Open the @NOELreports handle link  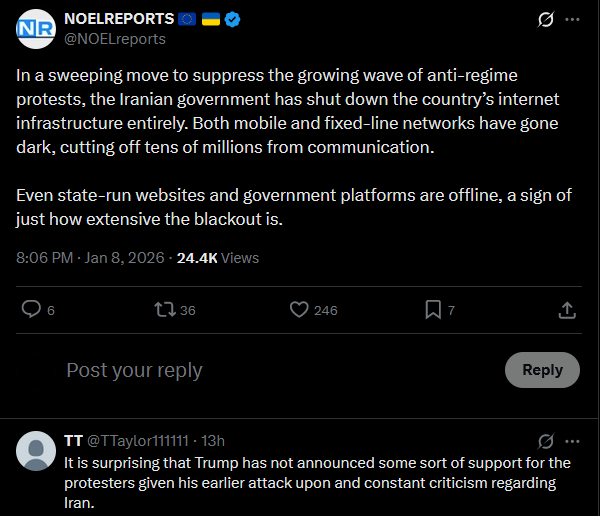(115, 39)
